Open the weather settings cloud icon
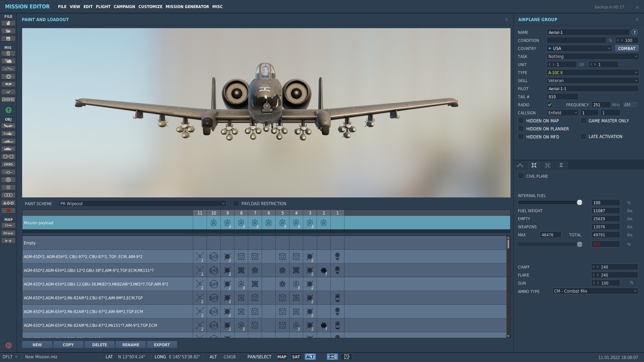This screenshot has height=362, width=644. (8, 61)
